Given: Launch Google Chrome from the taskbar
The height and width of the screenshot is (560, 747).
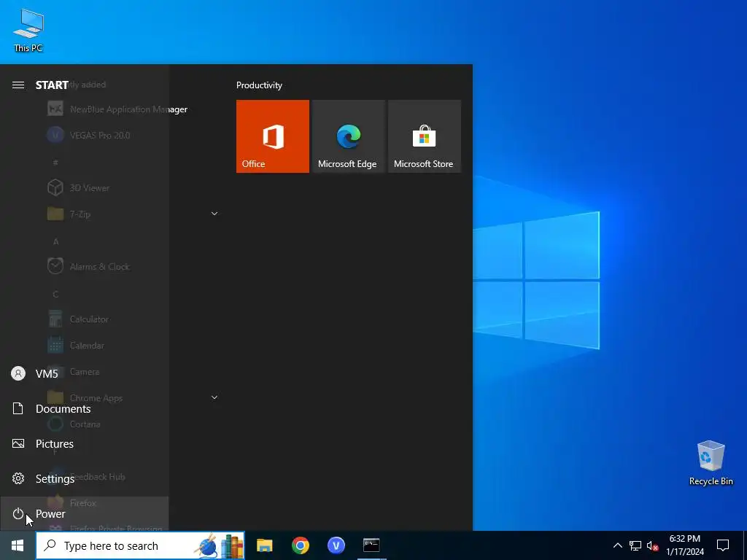Looking at the screenshot, I should [x=301, y=545].
